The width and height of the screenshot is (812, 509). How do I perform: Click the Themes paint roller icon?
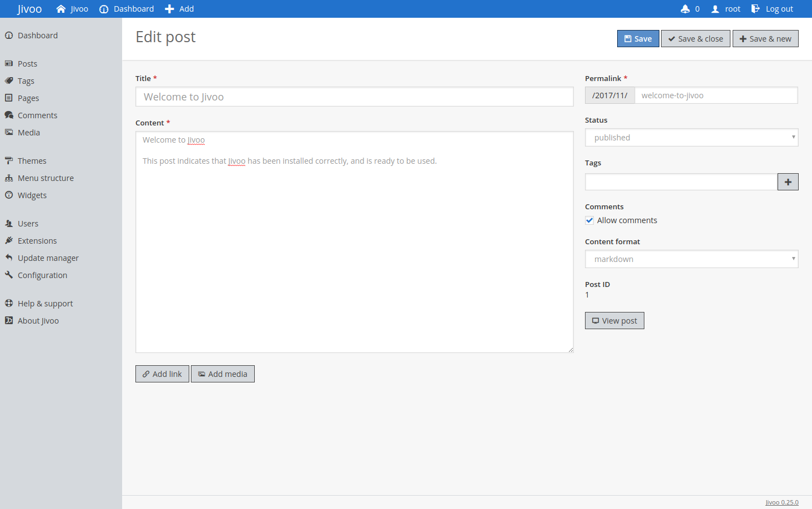(x=9, y=160)
